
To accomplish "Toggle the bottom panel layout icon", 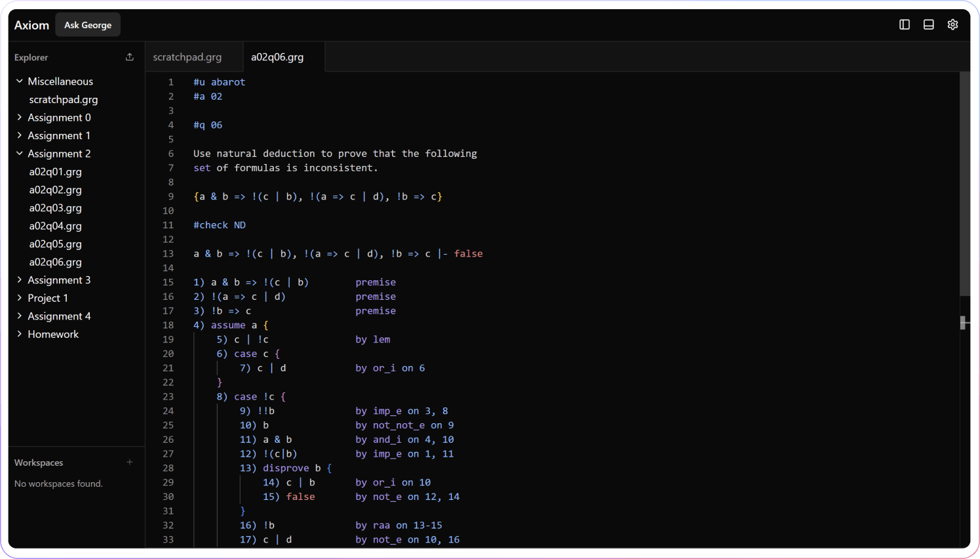I will pos(928,24).
